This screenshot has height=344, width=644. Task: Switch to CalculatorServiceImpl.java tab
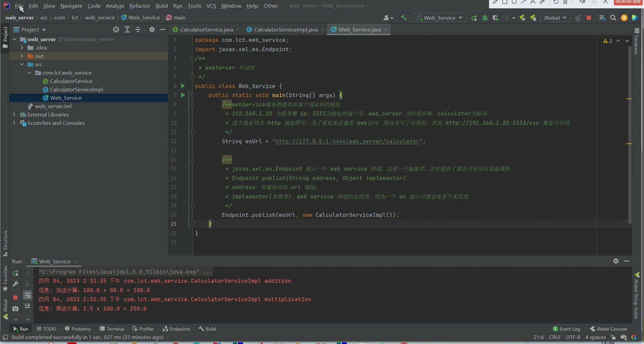coord(286,29)
